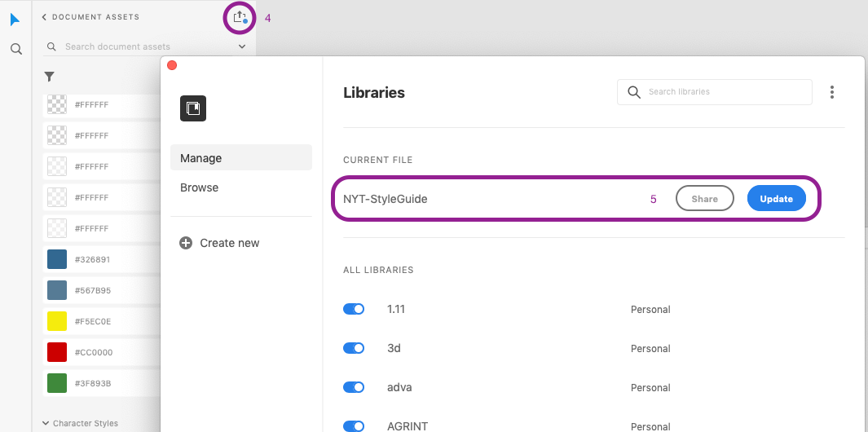Click Personal label in the adva row
The height and width of the screenshot is (432, 868).
[650, 388]
